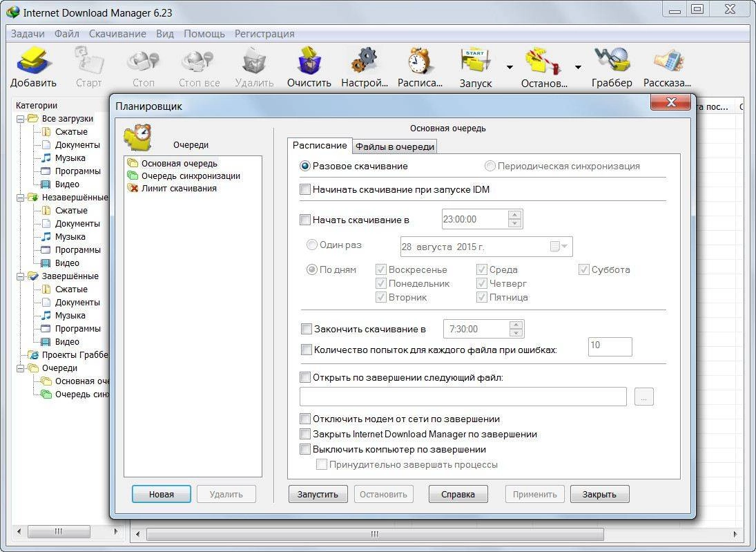
Task: Select Основная очередь in the scheduler queue list
Action: pyautogui.click(x=180, y=164)
